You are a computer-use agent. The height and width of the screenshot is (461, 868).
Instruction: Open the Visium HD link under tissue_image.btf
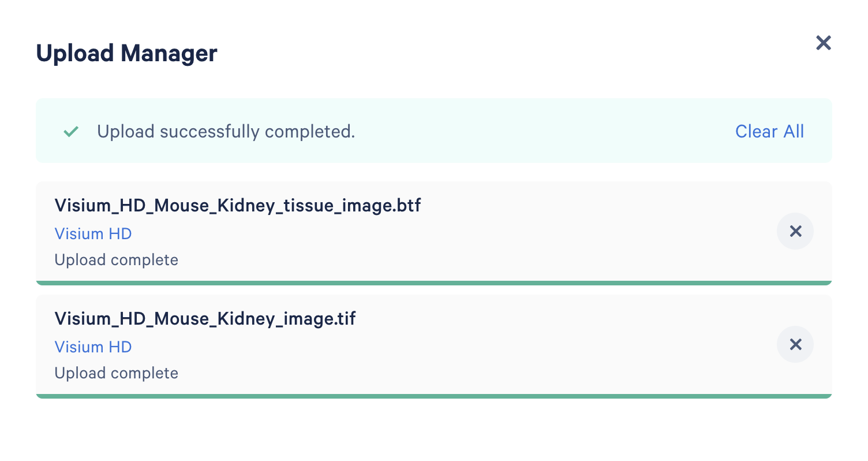click(x=93, y=234)
